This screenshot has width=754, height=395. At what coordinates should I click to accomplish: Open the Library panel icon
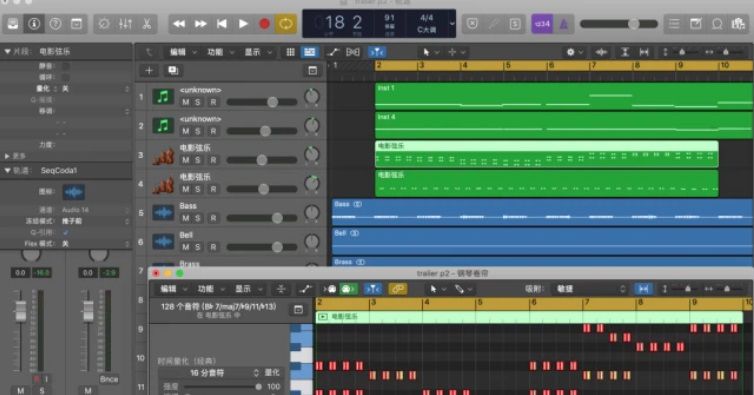point(13,24)
